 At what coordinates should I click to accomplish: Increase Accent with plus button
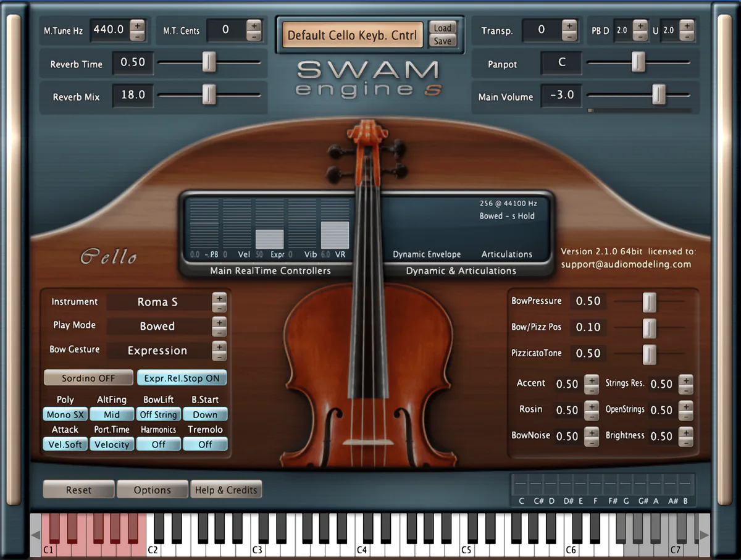pyautogui.click(x=592, y=379)
